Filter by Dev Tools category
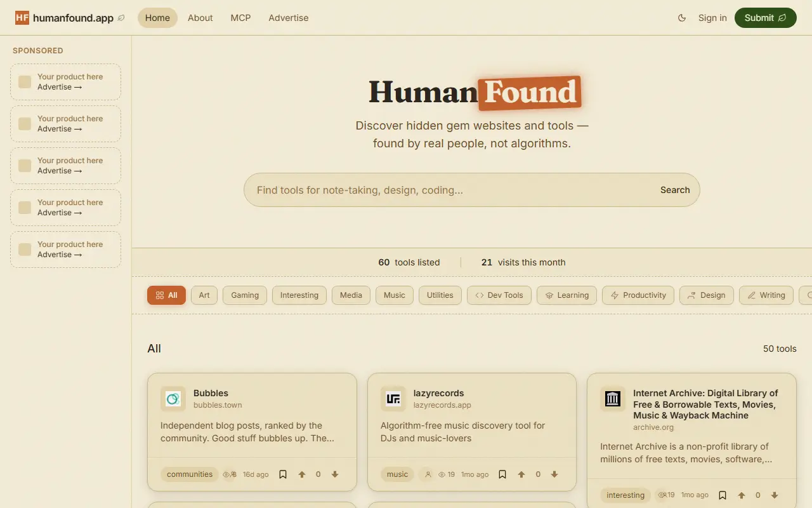Screen dimensions: 812x508 pyautogui.click(x=499, y=295)
